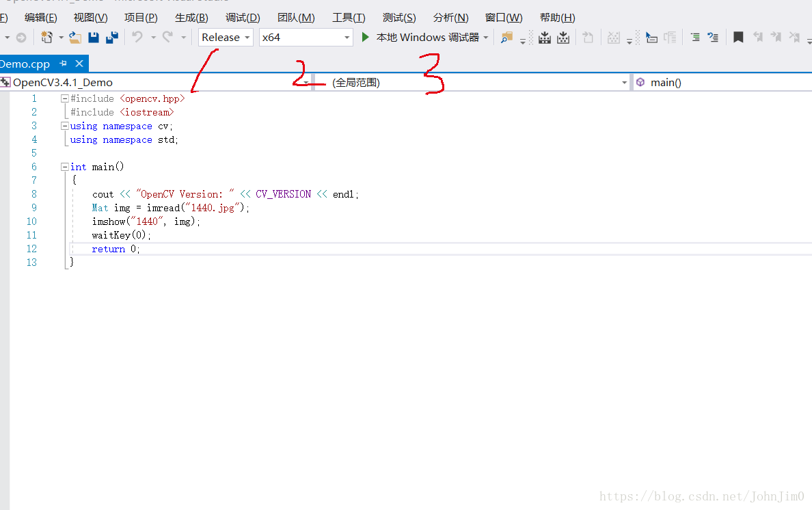The height and width of the screenshot is (510, 812).
Task: Click 'std' in using namespace line
Action: coord(166,139)
